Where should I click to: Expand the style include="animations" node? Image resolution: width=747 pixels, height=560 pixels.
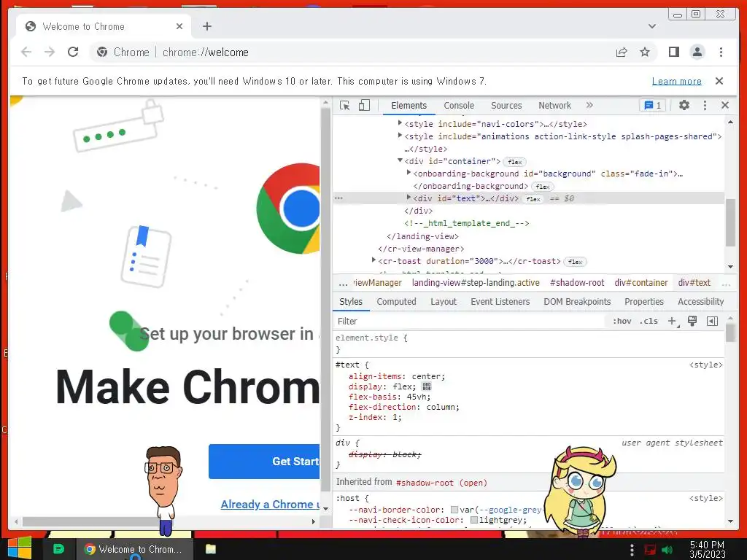pos(400,136)
